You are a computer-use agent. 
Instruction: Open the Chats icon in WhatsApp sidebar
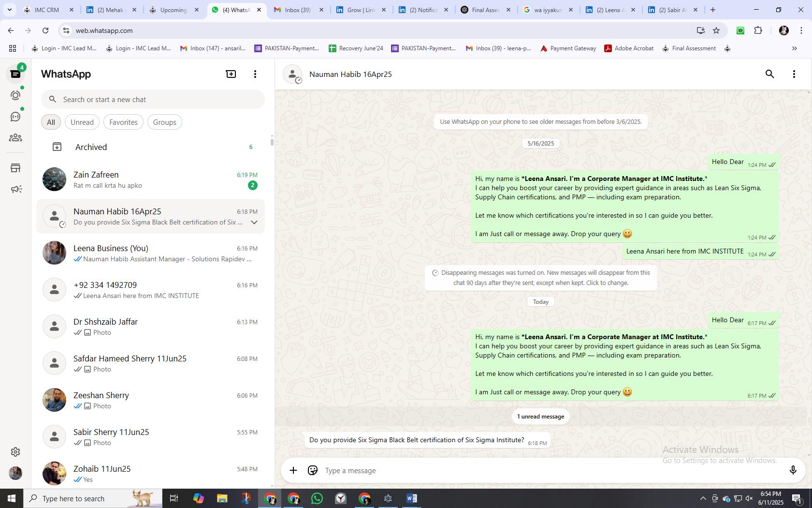pyautogui.click(x=15, y=74)
